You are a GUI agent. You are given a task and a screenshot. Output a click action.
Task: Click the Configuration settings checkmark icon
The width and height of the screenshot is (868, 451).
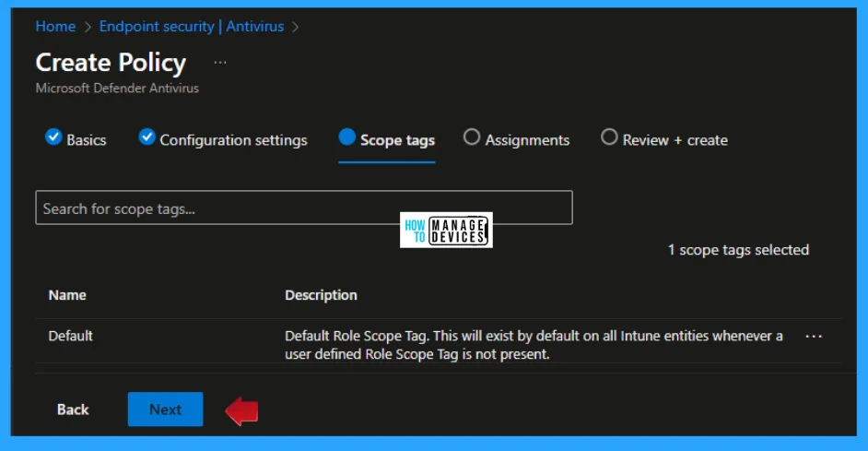pyautogui.click(x=147, y=136)
